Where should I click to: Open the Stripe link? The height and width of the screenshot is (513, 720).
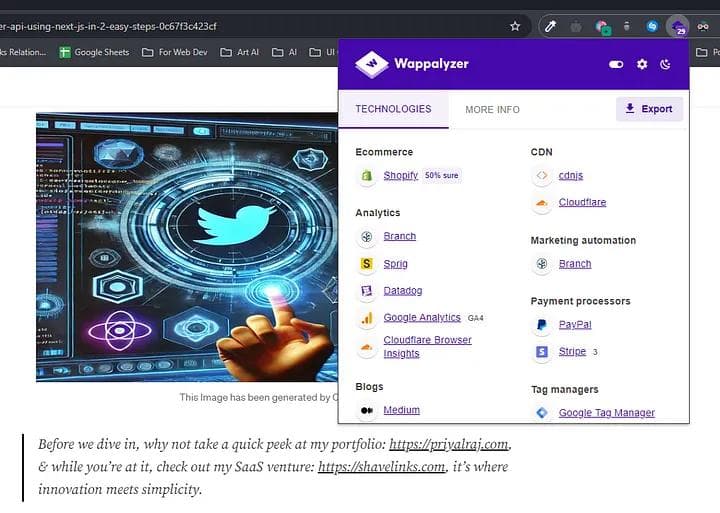coord(572,351)
